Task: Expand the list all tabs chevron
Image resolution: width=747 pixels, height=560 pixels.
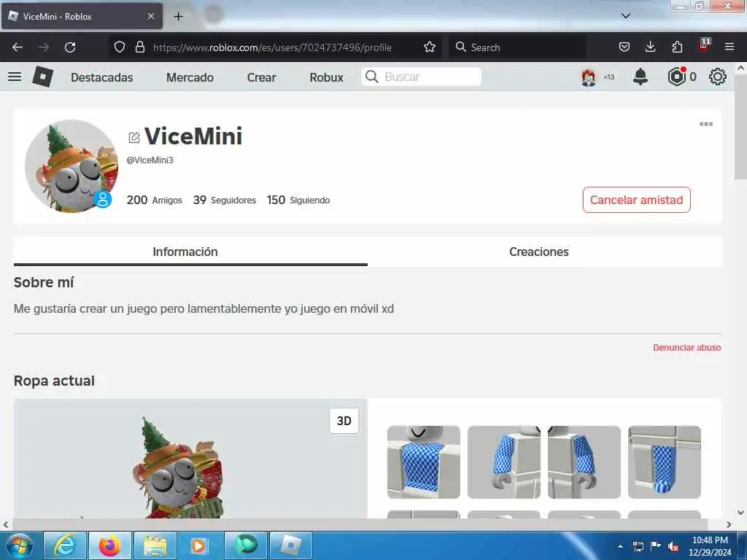Action: [625, 16]
